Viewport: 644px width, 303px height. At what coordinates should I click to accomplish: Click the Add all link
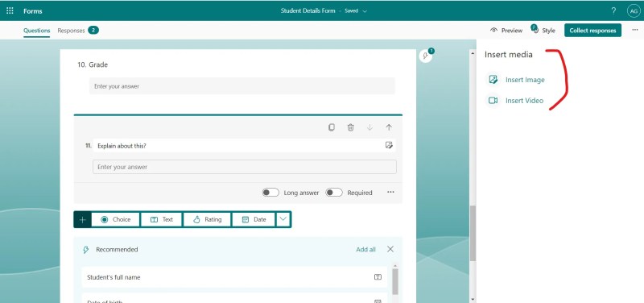(365, 250)
